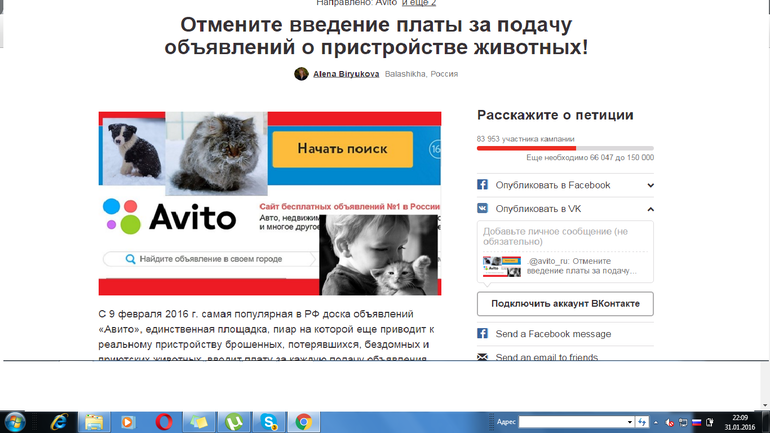This screenshot has height=433, width=770.
Task: Click Send a Facebook message option
Action: 552,334
